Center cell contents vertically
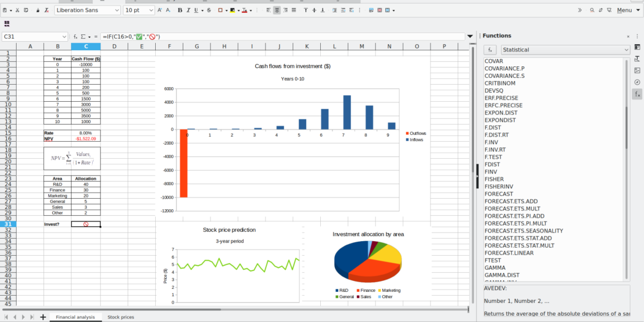The image size is (644, 322). [314, 10]
